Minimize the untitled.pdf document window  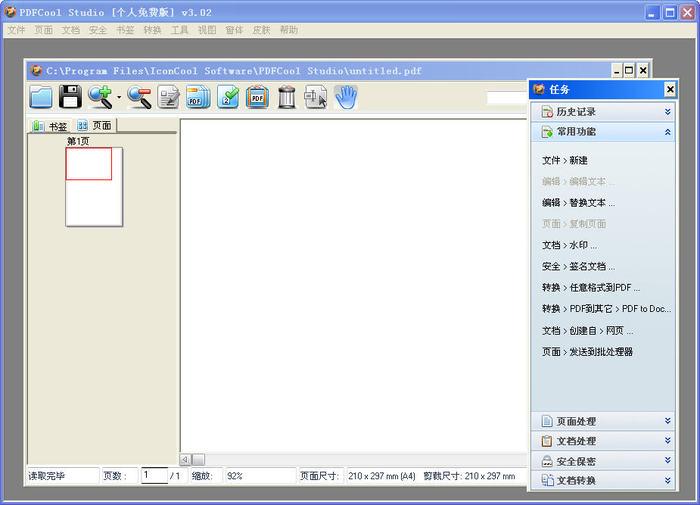click(617, 70)
